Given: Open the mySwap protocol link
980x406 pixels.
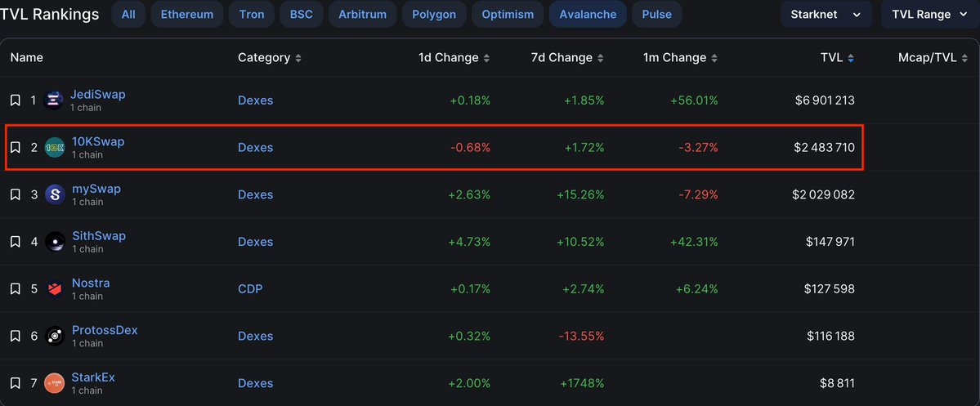Looking at the screenshot, I should pyautogui.click(x=96, y=189).
